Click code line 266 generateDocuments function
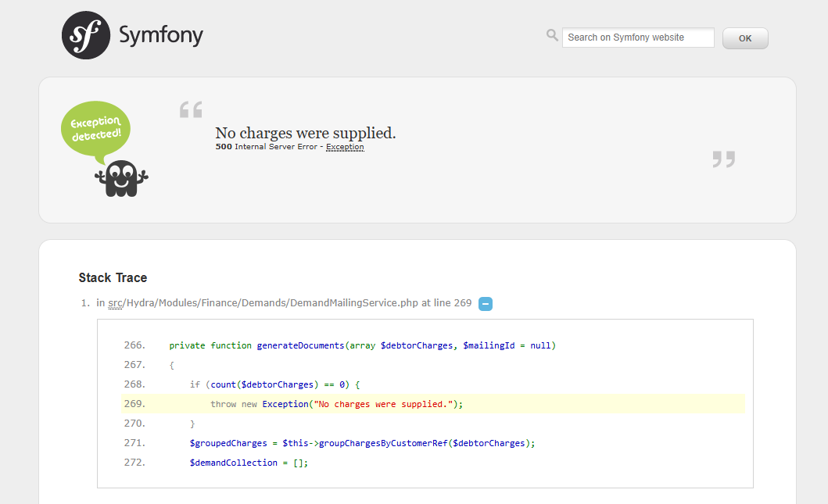 (x=362, y=345)
